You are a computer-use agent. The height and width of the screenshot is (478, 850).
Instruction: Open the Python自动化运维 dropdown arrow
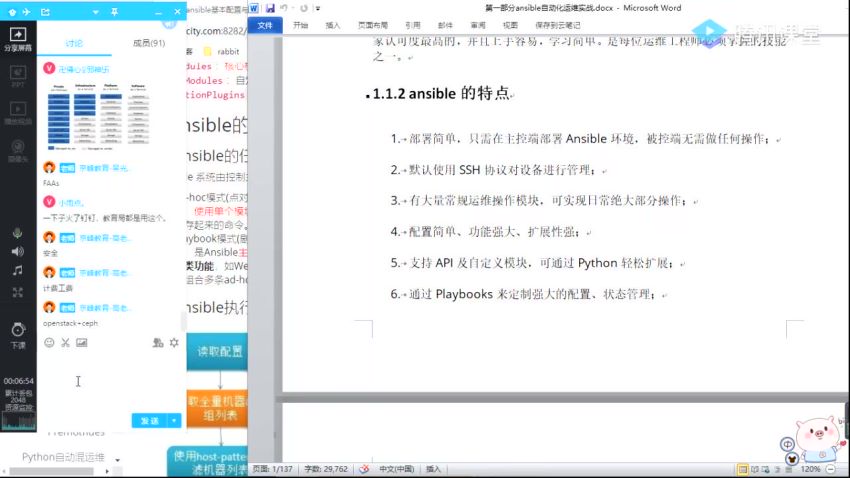[x=118, y=460]
